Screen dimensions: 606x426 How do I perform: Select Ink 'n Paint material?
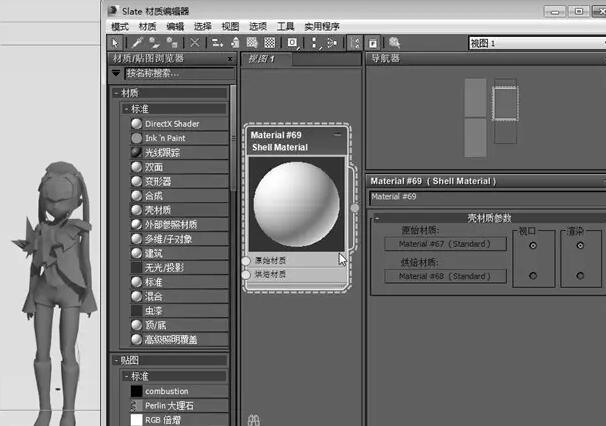point(179,138)
